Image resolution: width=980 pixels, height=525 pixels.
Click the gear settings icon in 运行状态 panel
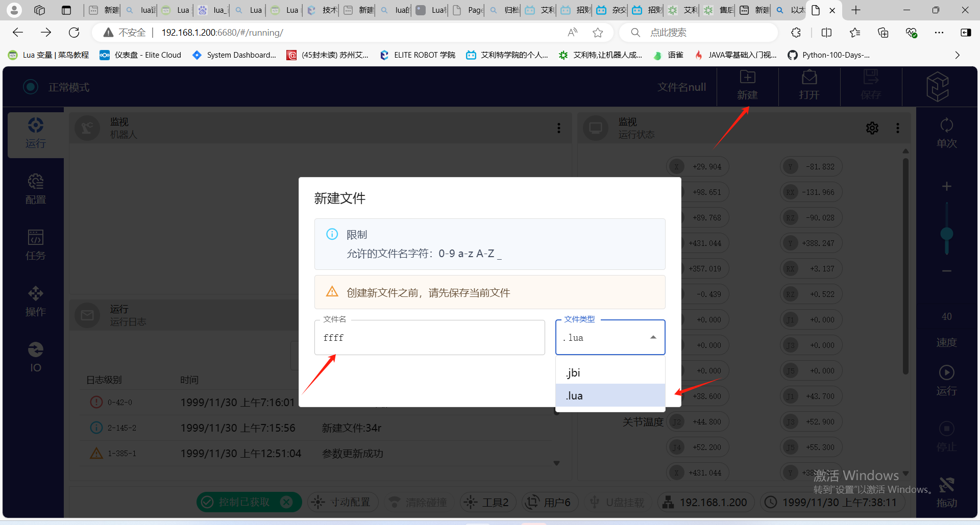872,128
